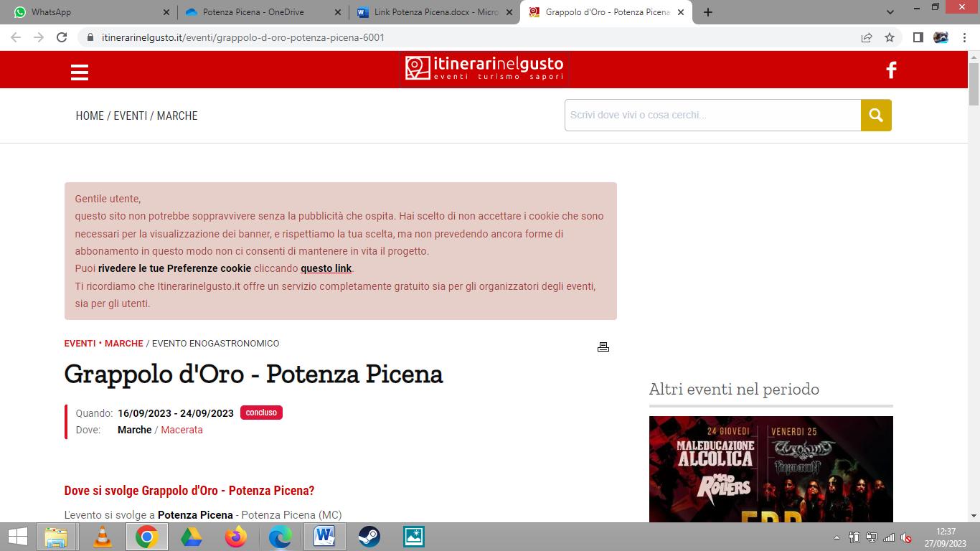Share this page from address bar
The width and height of the screenshot is (980, 551).
867,37
